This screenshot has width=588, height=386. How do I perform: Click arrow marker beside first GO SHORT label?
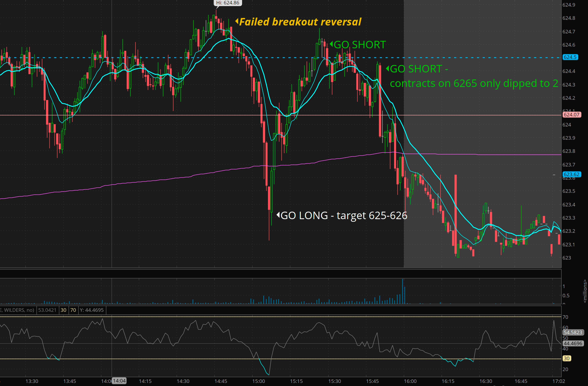331,44
